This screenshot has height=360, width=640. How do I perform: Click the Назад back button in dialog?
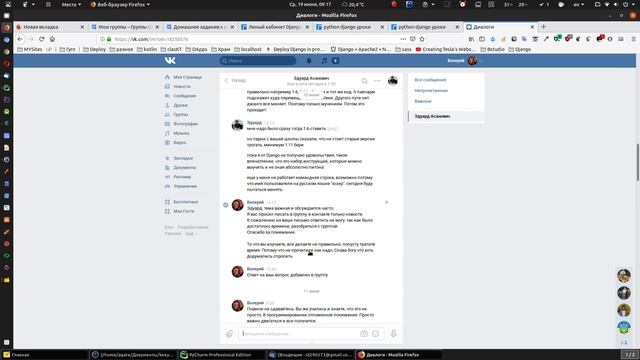point(235,80)
